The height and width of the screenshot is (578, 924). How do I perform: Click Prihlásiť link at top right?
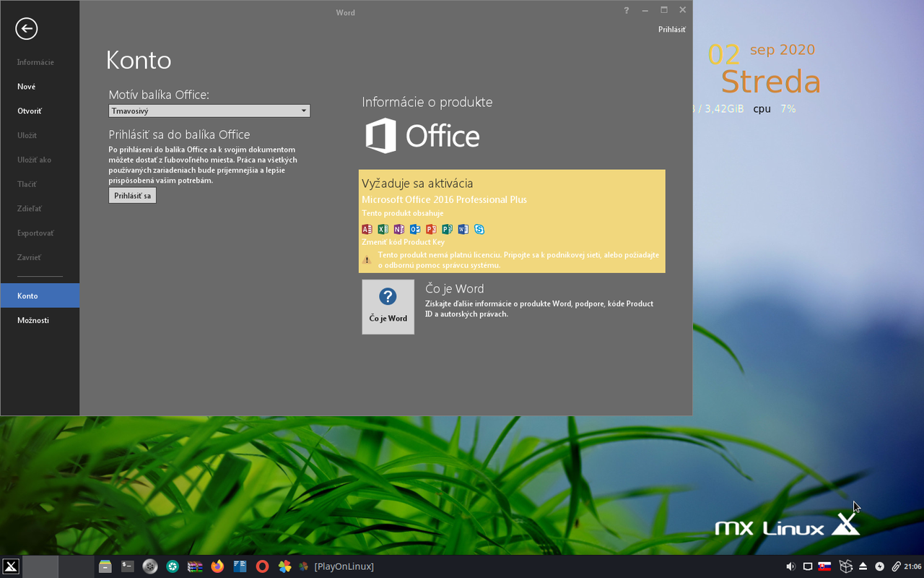pyautogui.click(x=672, y=30)
